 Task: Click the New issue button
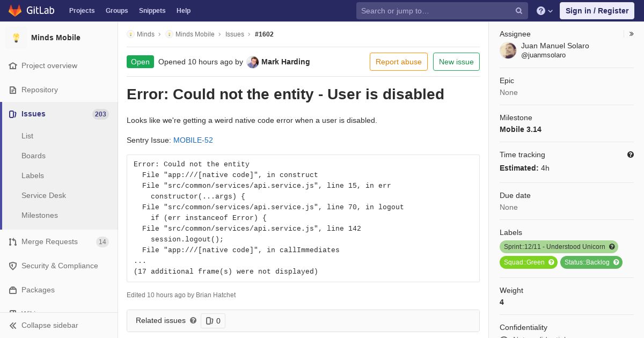[456, 62]
